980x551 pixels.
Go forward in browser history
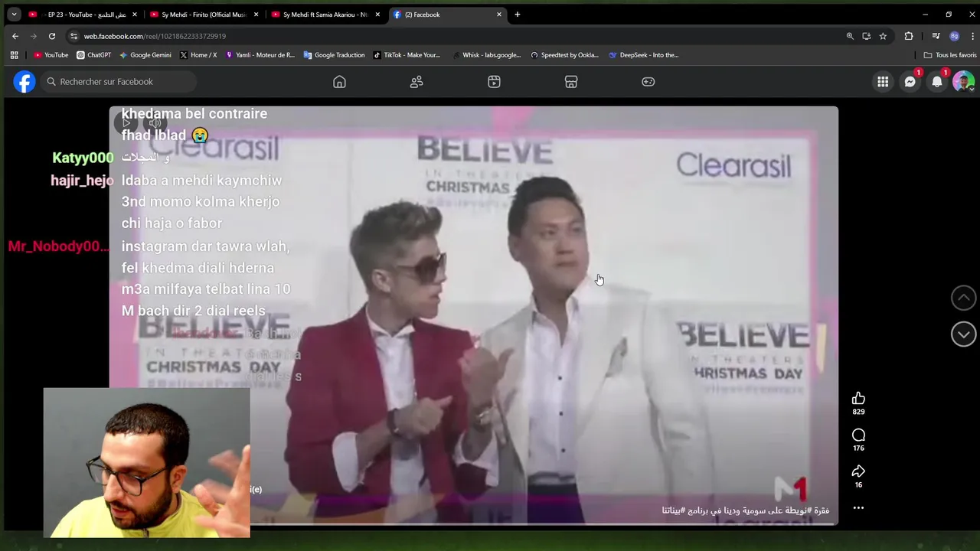click(x=34, y=36)
